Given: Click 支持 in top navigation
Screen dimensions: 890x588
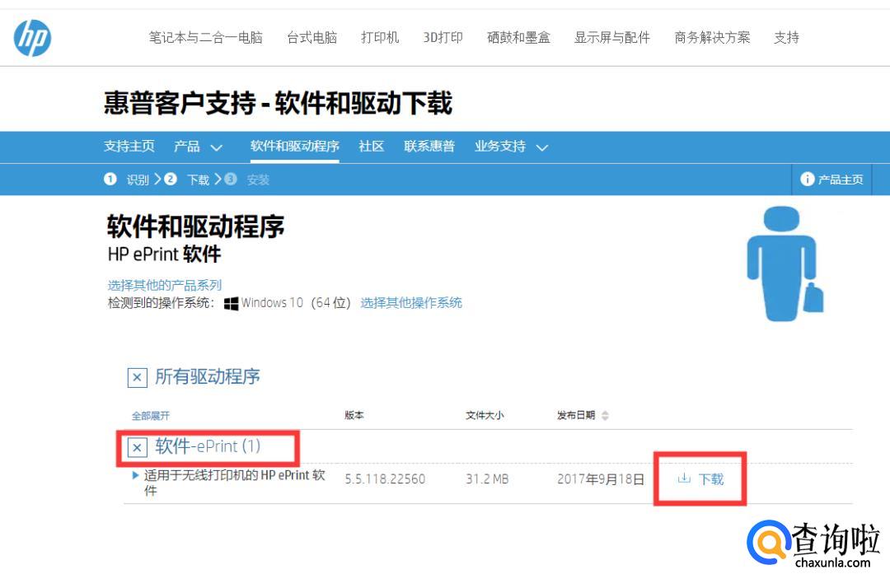Looking at the screenshot, I should tap(787, 38).
